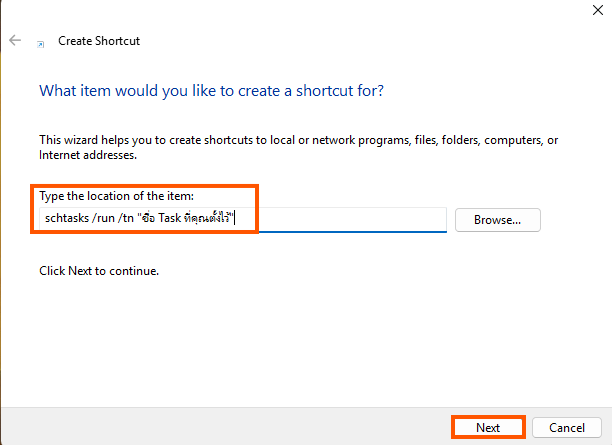Click the "Type the location of the item:" label

pos(116,196)
